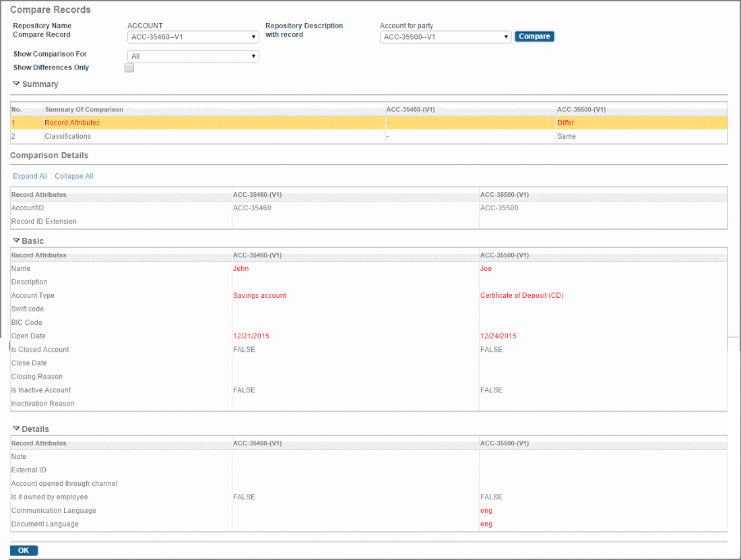Viewport: 741px width, 560px height.
Task: Collapse the Summary section
Action: (16, 84)
